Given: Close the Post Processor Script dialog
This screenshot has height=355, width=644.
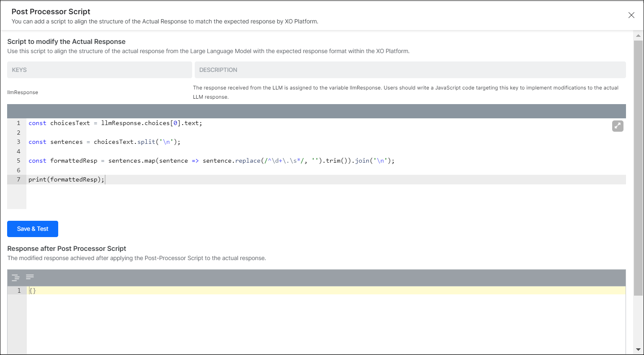Looking at the screenshot, I should [631, 15].
